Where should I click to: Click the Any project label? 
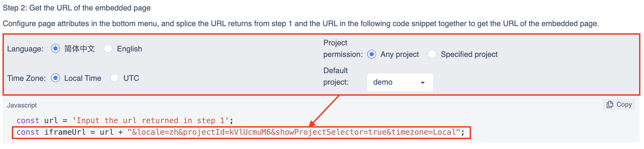click(400, 54)
